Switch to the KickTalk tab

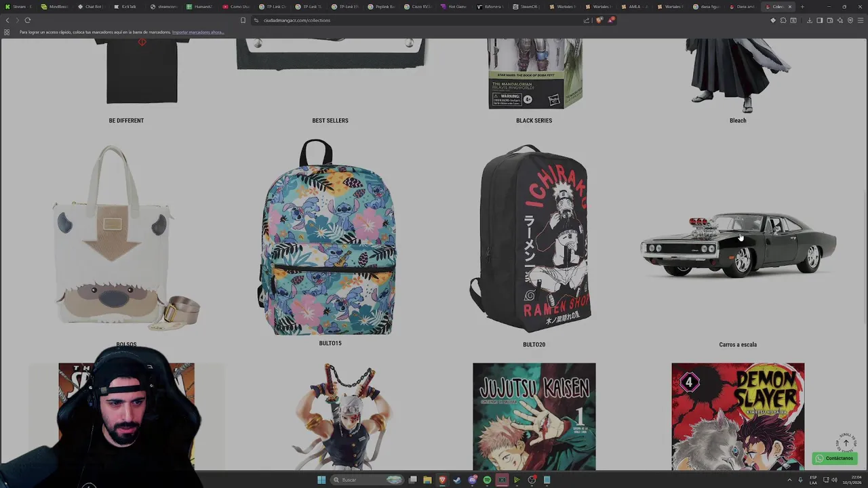point(127,7)
